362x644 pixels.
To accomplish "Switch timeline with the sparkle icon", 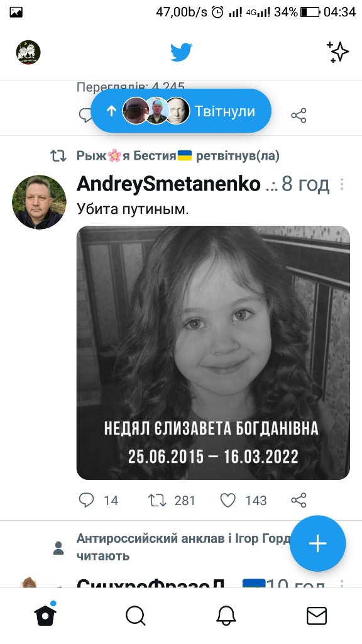I will pos(337,52).
